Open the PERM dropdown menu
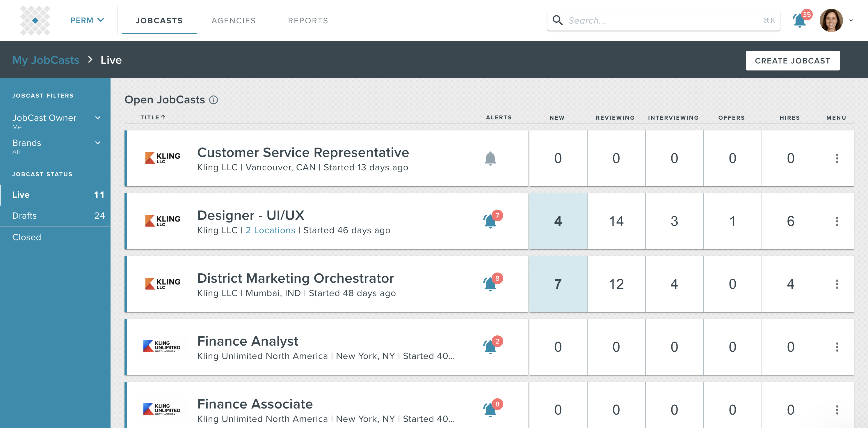Viewport: 868px width, 428px height. (87, 21)
